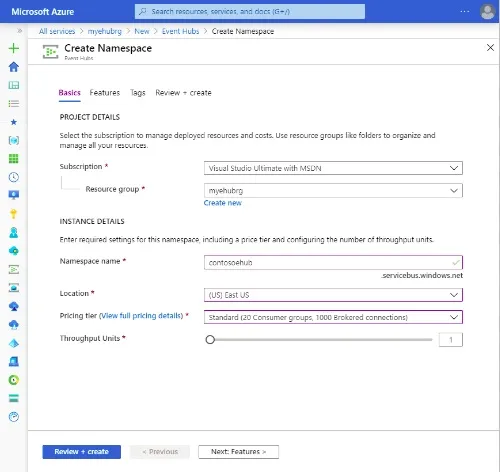This screenshot has height=472, width=500.
Task: Open the green-arrow panel icon in the sidebar
Action: (14, 269)
